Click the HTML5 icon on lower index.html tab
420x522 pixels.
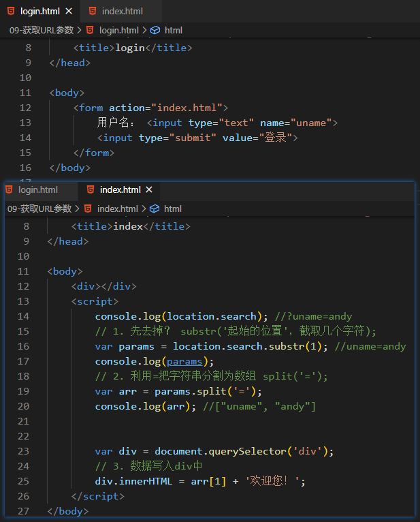[x=91, y=189]
